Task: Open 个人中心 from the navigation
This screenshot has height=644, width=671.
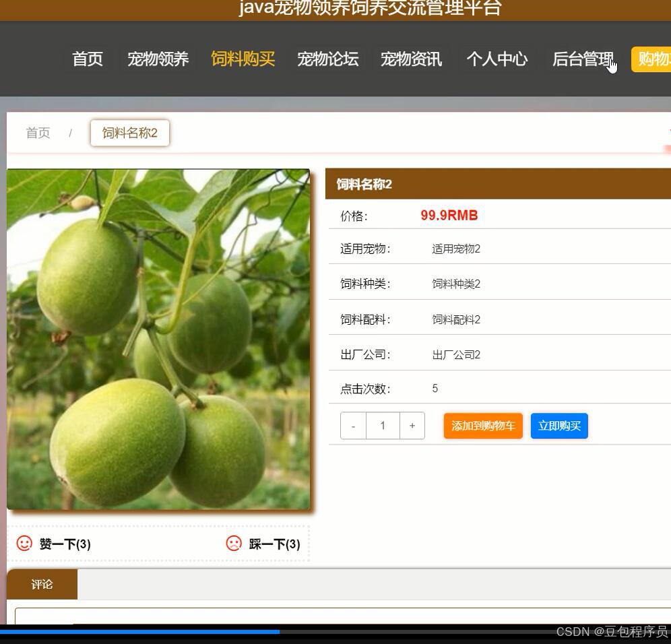Action: [497, 59]
